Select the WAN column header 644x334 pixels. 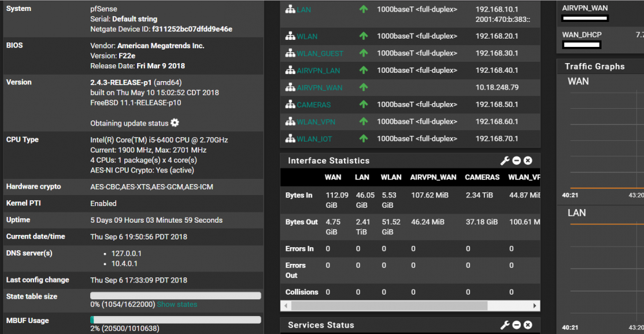pyautogui.click(x=333, y=177)
